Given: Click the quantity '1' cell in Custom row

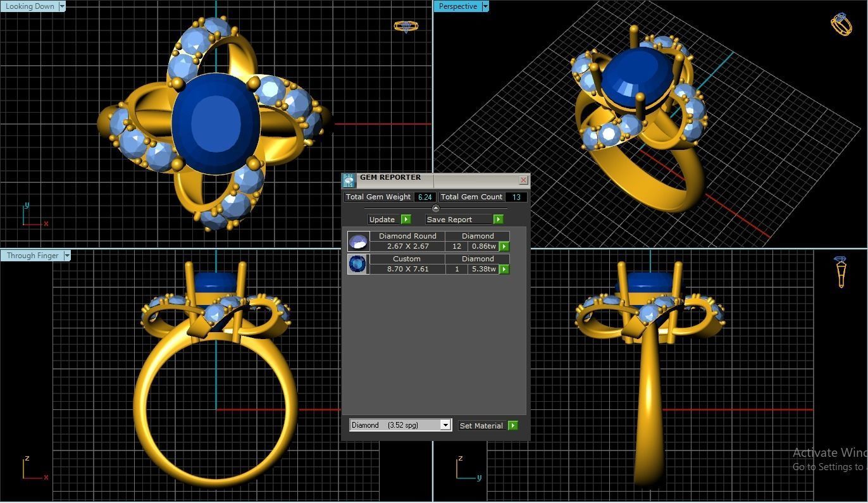Looking at the screenshot, I should pyautogui.click(x=456, y=269).
